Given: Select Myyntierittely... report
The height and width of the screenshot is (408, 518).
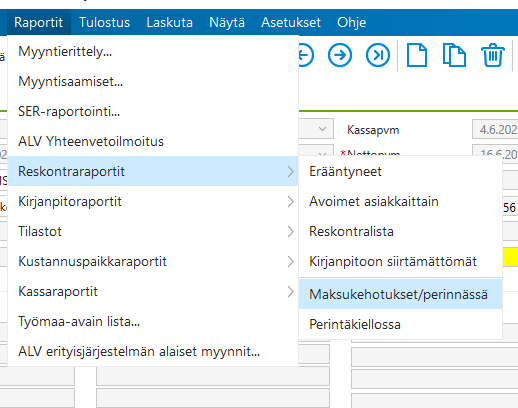Looking at the screenshot, I should [153, 51].
